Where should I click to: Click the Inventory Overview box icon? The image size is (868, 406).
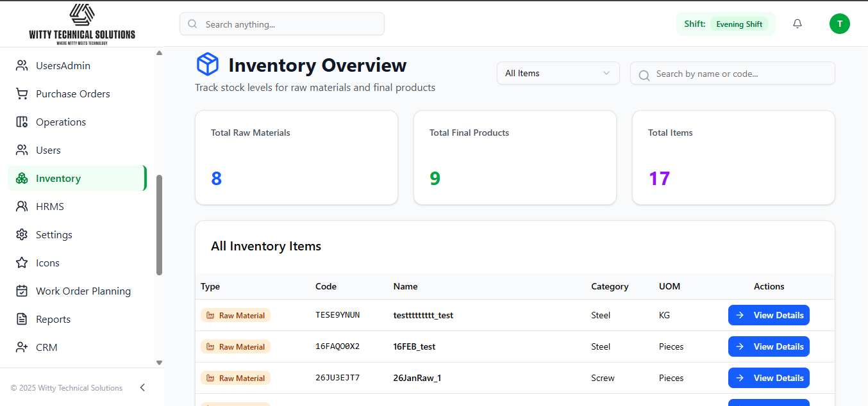click(x=207, y=64)
